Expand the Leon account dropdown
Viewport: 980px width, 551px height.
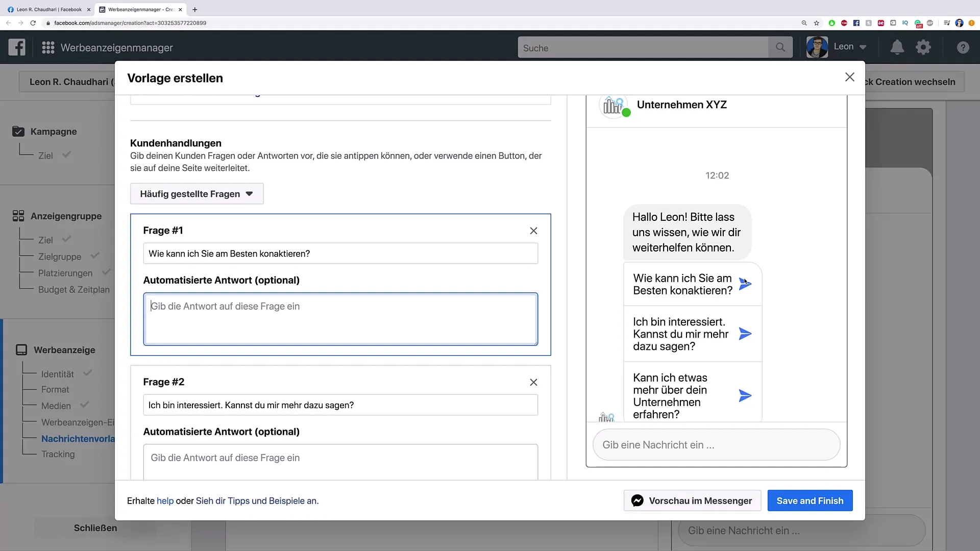(863, 47)
